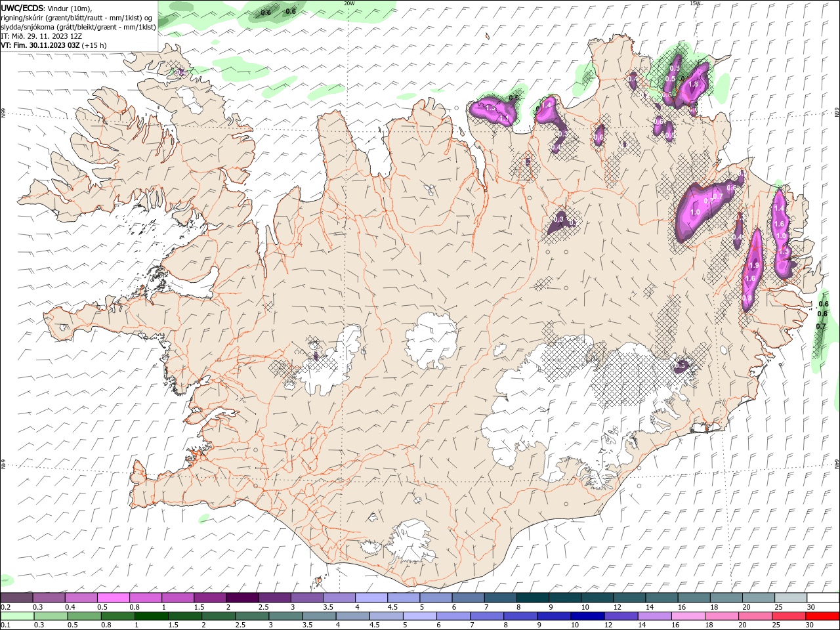The width and height of the screenshot is (840, 630).
Task: Choose the upper-row legend swatch starting at 16
Action: [x=693, y=598]
